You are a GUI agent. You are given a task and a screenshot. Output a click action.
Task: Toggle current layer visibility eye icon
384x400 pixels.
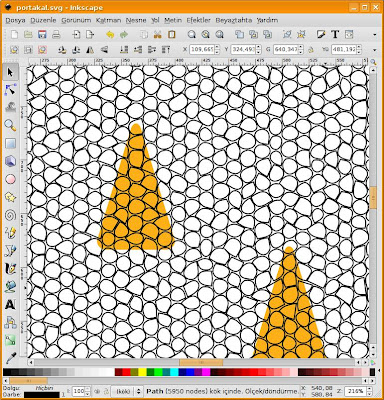click(98, 391)
